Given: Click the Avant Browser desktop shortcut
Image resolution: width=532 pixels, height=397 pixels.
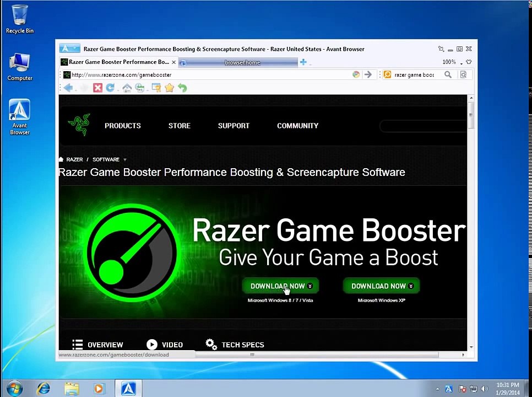Looking at the screenshot, I should tap(20, 117).
